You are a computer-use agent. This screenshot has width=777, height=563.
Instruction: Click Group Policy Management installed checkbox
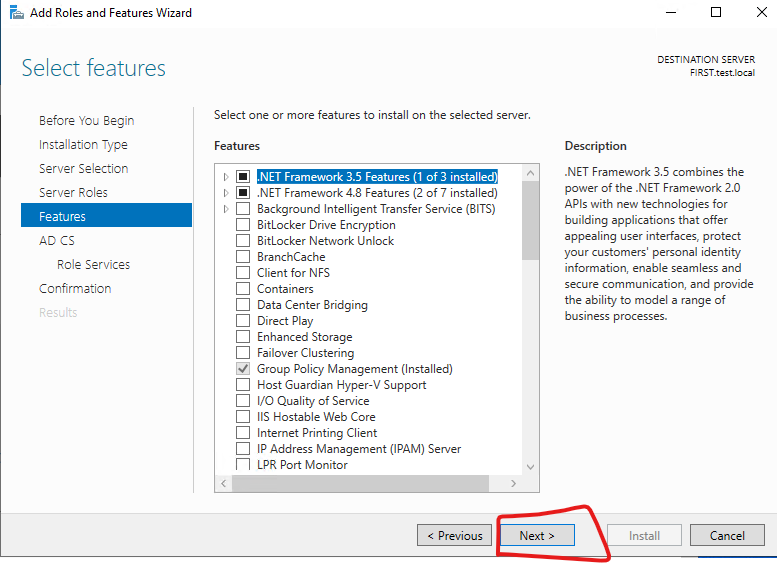tap(243, 369)
